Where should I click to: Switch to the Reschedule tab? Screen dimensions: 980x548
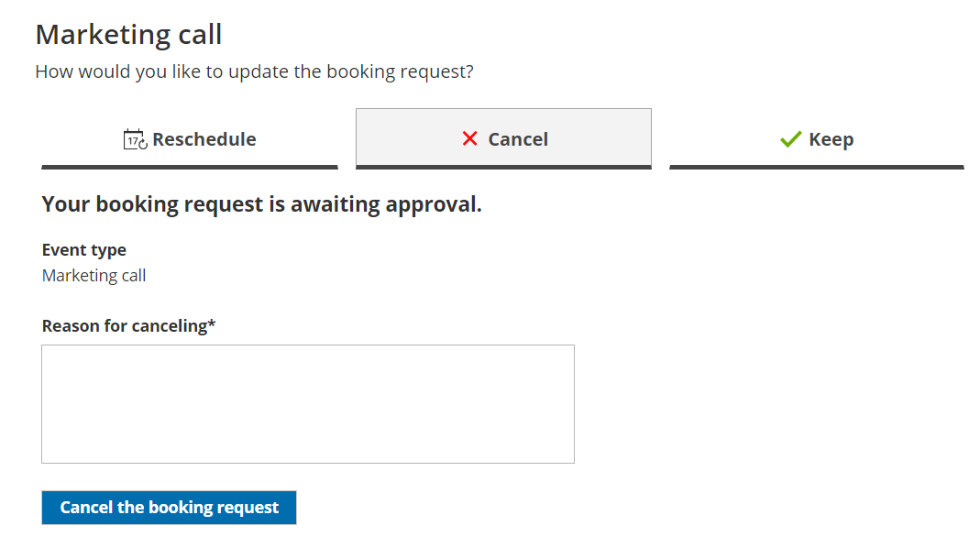tap(190, 139)
